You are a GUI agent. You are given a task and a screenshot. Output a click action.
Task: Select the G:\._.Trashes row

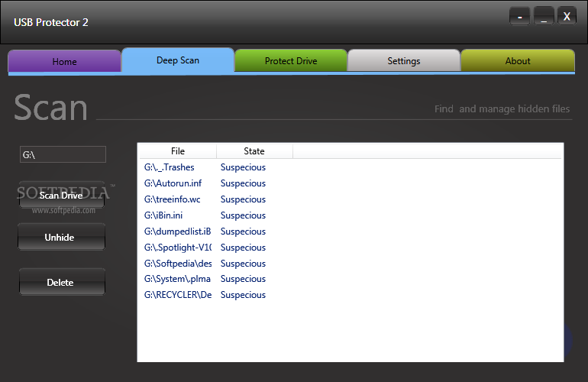(x=351, y=167)
